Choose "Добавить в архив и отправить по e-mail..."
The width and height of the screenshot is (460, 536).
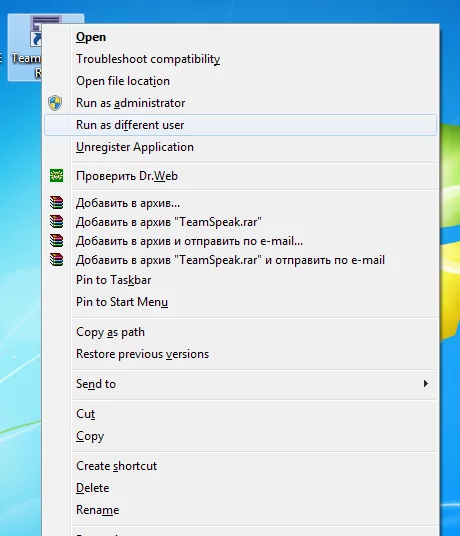pyautogui.click(x=241, y=241)
